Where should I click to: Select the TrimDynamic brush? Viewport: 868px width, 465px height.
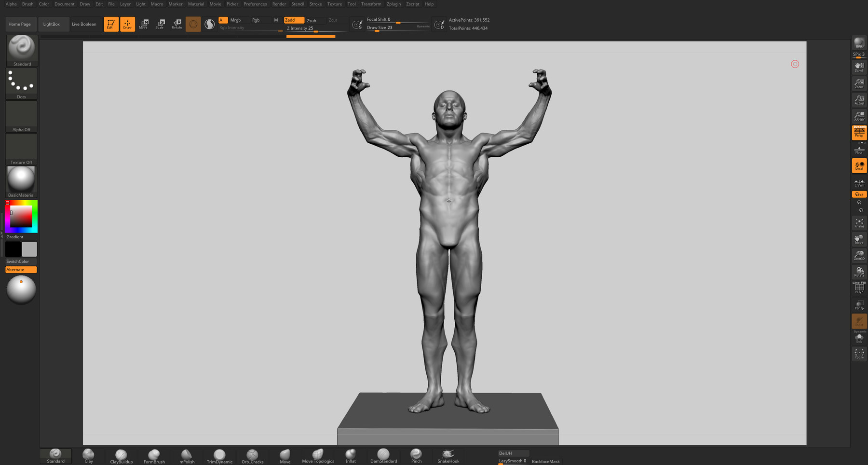(x=219, y=455)
